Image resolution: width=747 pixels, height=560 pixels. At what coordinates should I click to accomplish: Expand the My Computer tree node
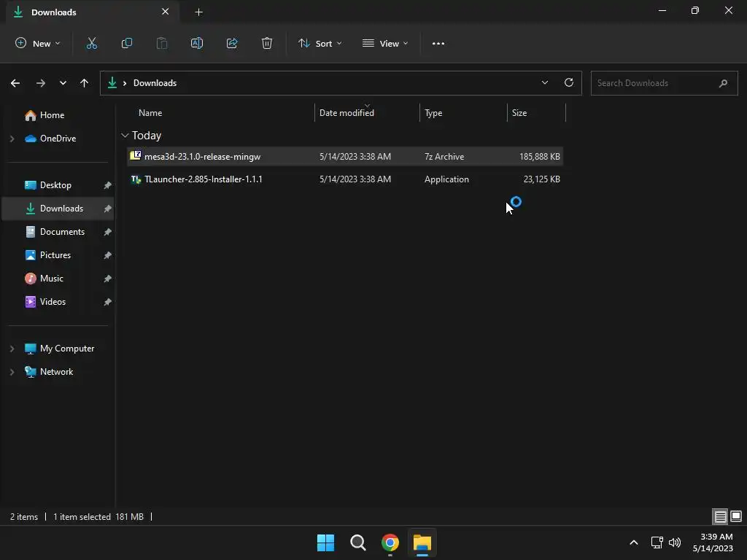[x=12, y=349]
